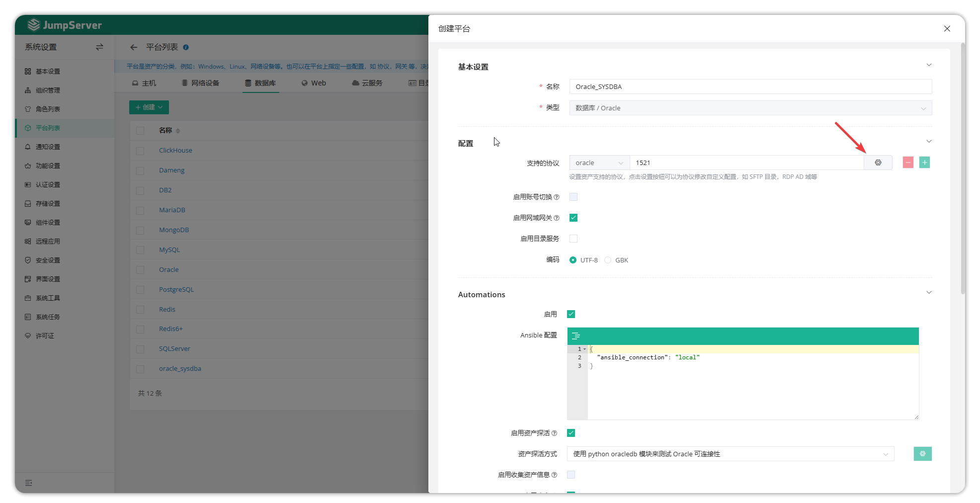This screenshot has height=503, width=980.
Task: Open the 类型 dropdown showing 数据库 / Oracle
Action: click(x=750, y=108)
